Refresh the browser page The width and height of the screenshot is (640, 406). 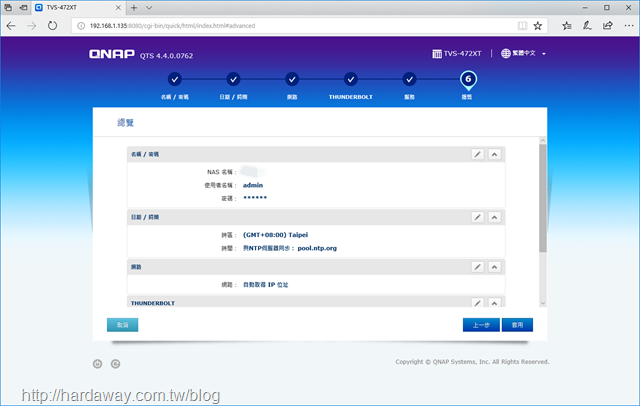click(x=52, y=26)
